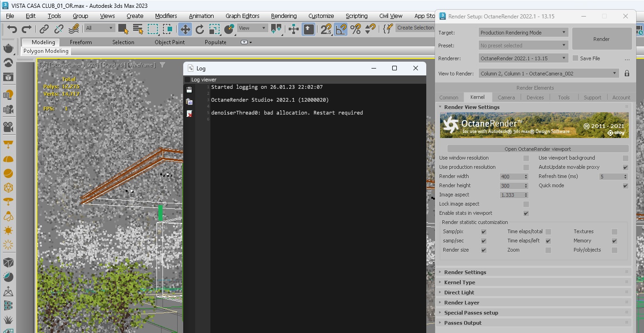
Task: Open the Modifiers menu
Action: pos(166,16)
